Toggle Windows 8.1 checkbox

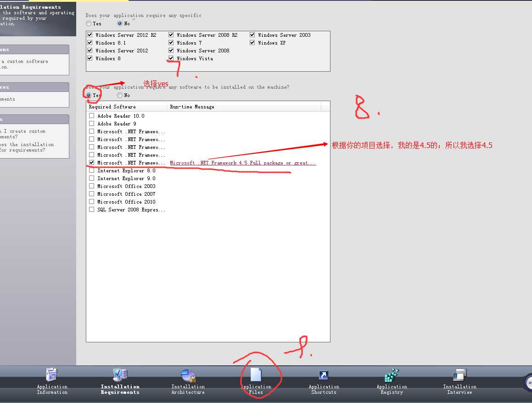pyautogui.click(x=90, y=42)
